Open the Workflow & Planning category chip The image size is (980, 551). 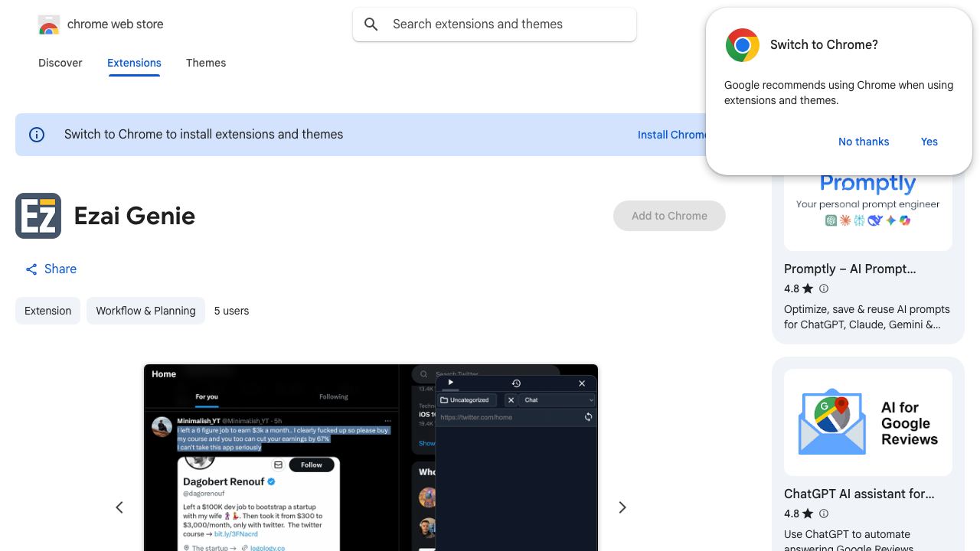point(145,311)
